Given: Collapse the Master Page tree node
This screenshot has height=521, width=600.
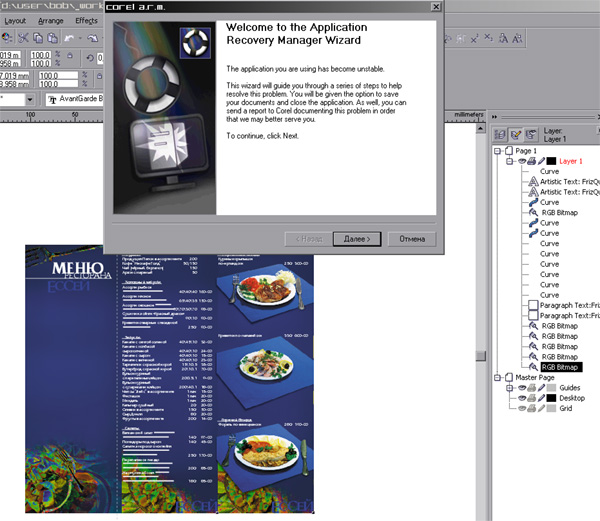Looking at the screenshot, I should (497, 378).
